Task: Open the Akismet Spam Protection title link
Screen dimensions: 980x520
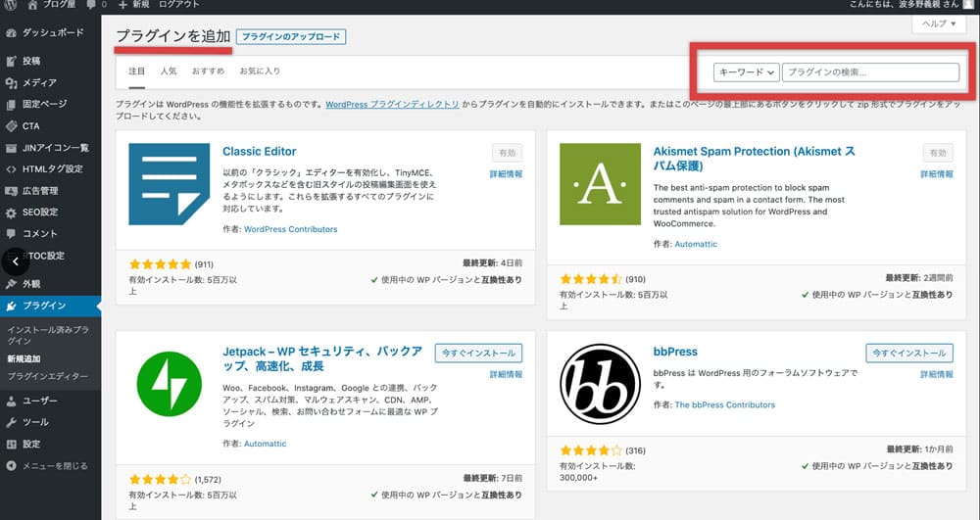Action: click(x=754, y=159)
